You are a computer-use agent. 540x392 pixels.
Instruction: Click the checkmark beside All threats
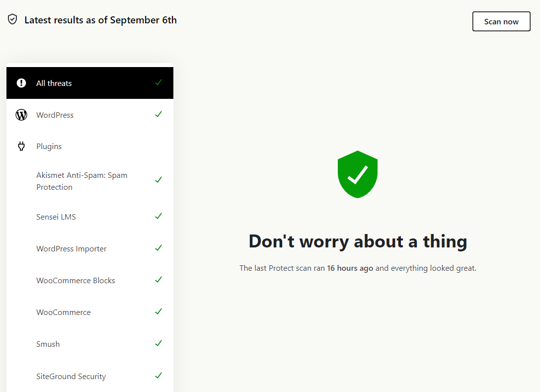[x=158, y=82]
